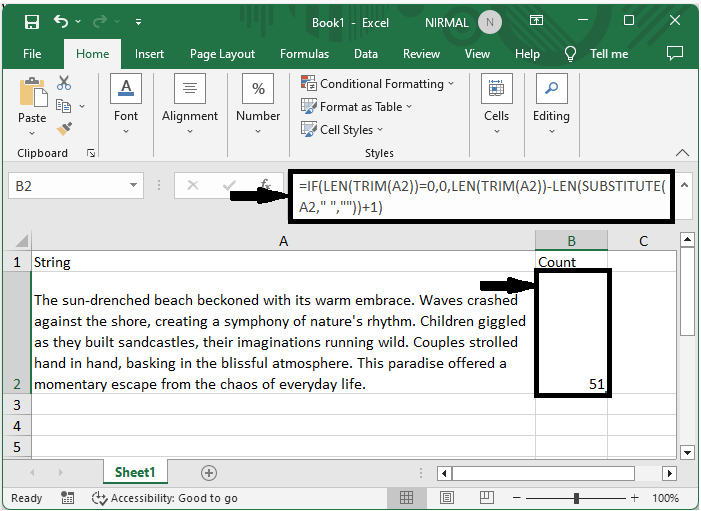
Task: Switch to the Page Layout tab
Action: [x=222, y=54]
